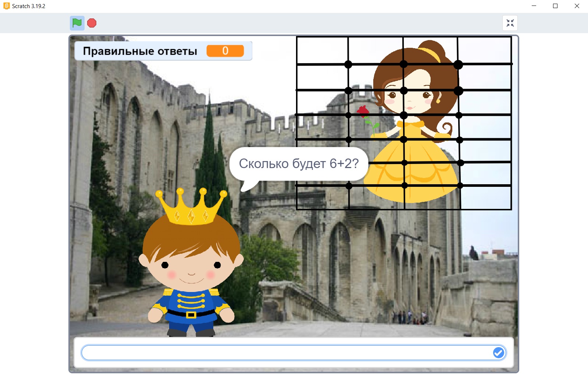Click the green flag to start

point(77,23)
